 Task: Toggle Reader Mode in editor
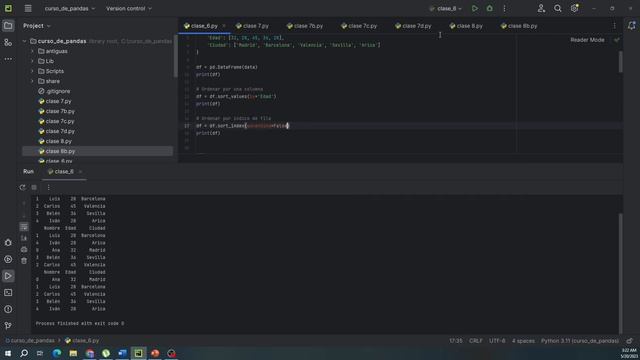[x=587, y=40]
